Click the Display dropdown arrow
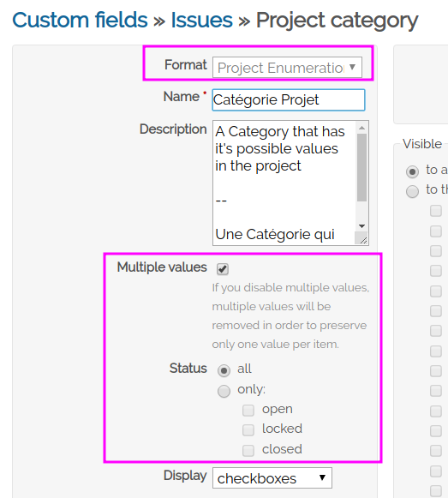448x498 pixels. tap(323, 477)
